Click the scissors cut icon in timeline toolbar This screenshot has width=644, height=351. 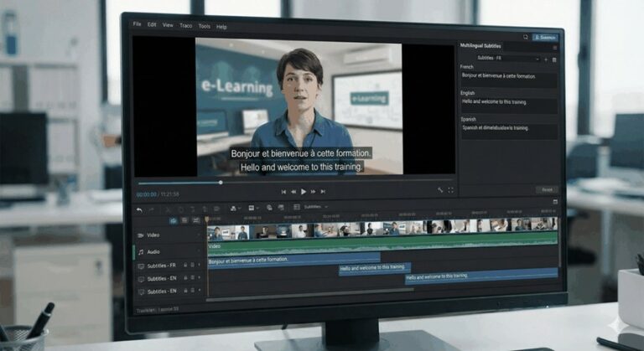(168, 209)
